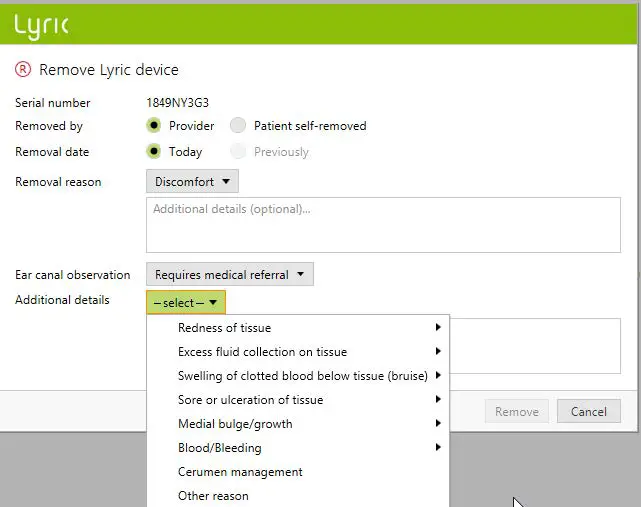The width and height of the screenshot is (641, 507).
Task: Select Medial bulge/growth option
Action: [298, 424]
